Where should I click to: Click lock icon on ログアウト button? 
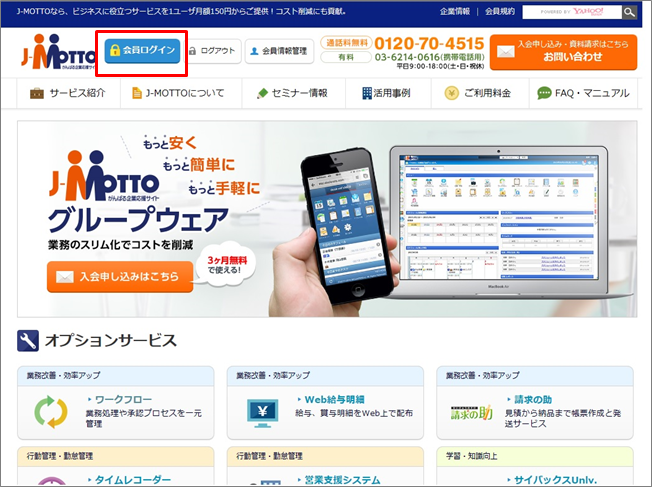coord(192,51)
